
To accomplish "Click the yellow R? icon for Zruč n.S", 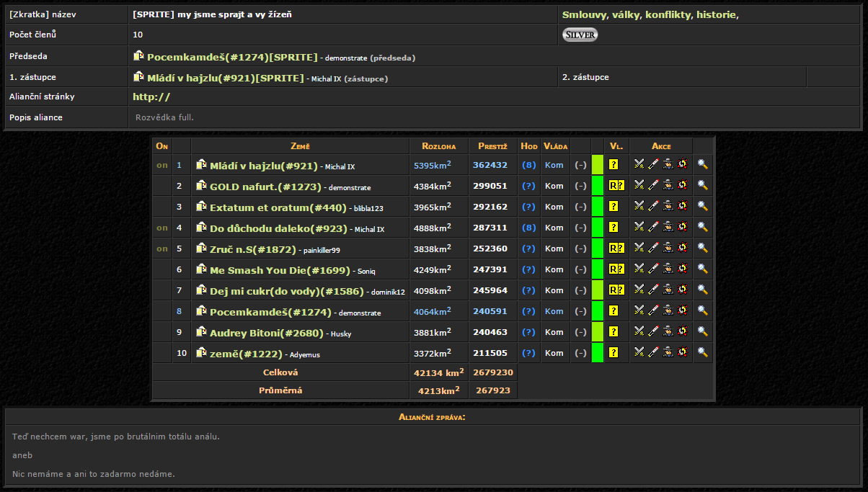I will coord(616,249).
